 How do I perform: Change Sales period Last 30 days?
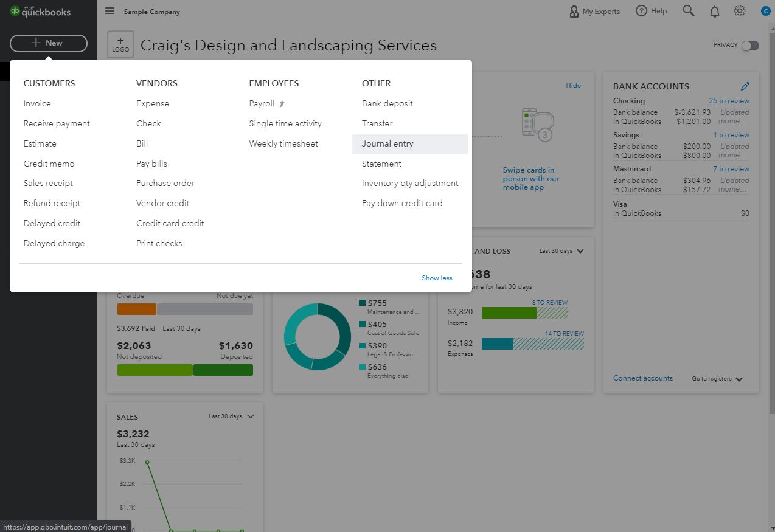pos(231,416)
